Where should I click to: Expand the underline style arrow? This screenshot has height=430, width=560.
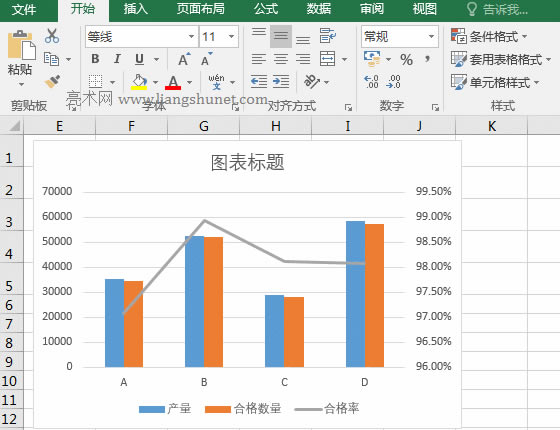tap(156, 59)
